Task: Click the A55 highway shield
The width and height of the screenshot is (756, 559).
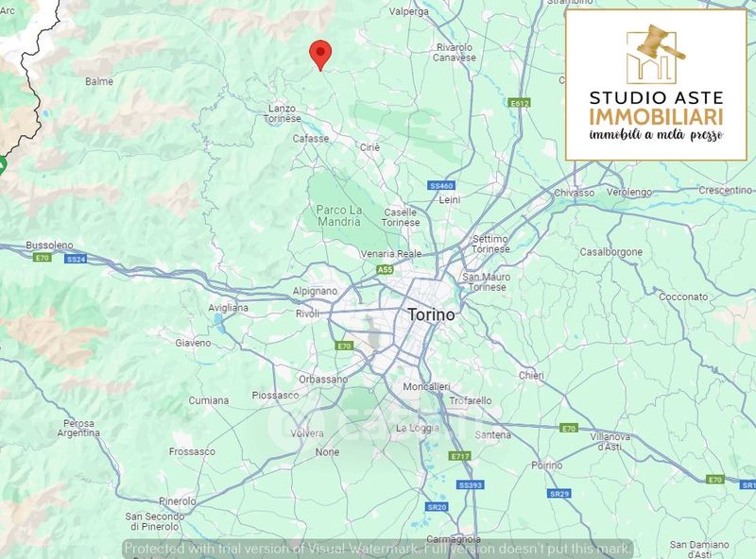Action: pyautogui.click(x=385, y=270)
